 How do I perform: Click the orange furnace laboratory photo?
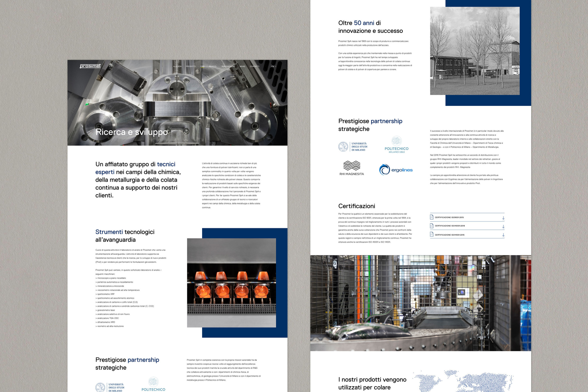[231, 283]
